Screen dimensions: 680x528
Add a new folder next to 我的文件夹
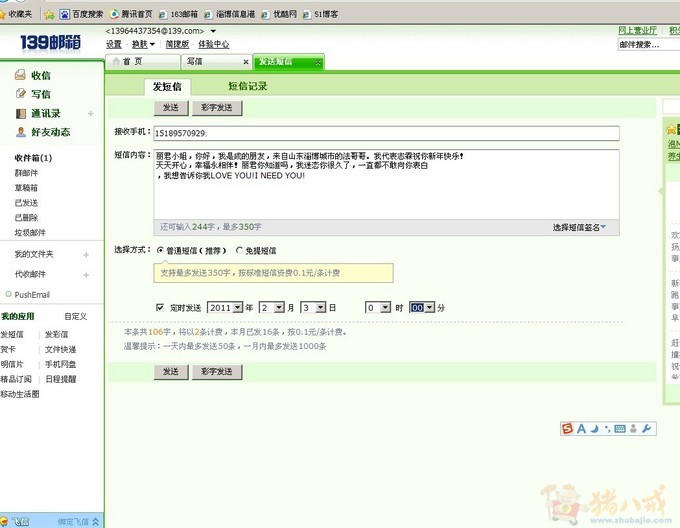[x=87, y=255]
